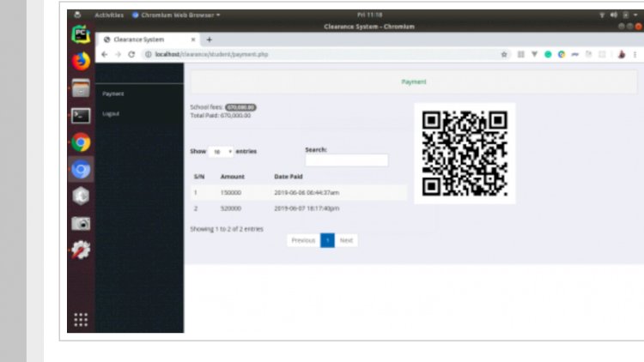Screen dimensions: 644x362
Task: Open the network indicator in top bar
Action: [x=602, y=15]
